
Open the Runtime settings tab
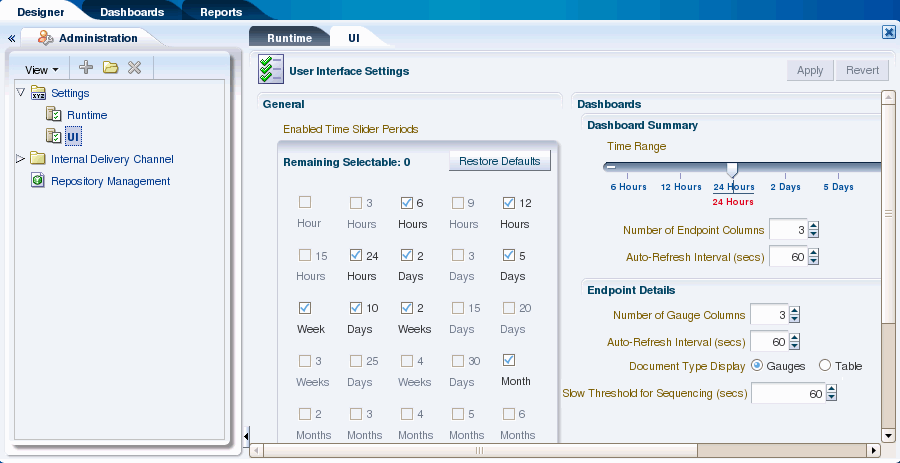(289, 38)
